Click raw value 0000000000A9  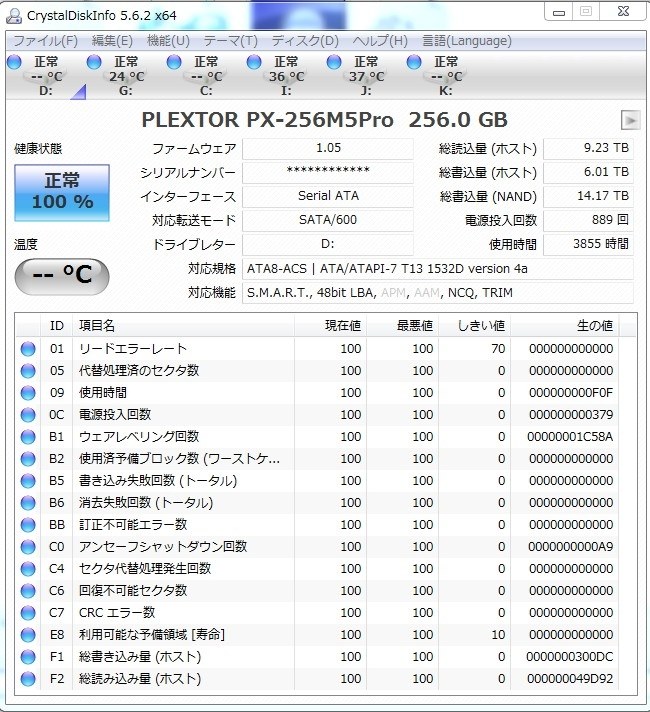(571, 547)
